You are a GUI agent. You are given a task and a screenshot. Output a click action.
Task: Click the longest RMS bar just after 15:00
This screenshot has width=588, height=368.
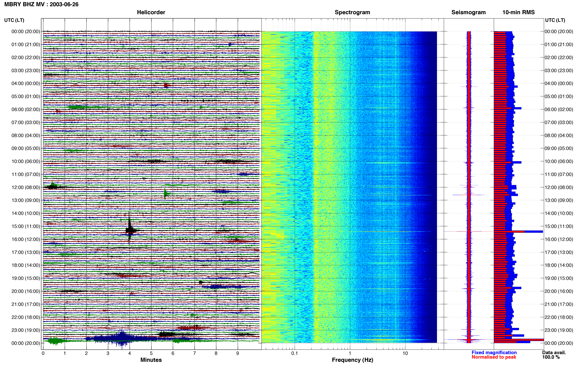click(x=518, y=231)
